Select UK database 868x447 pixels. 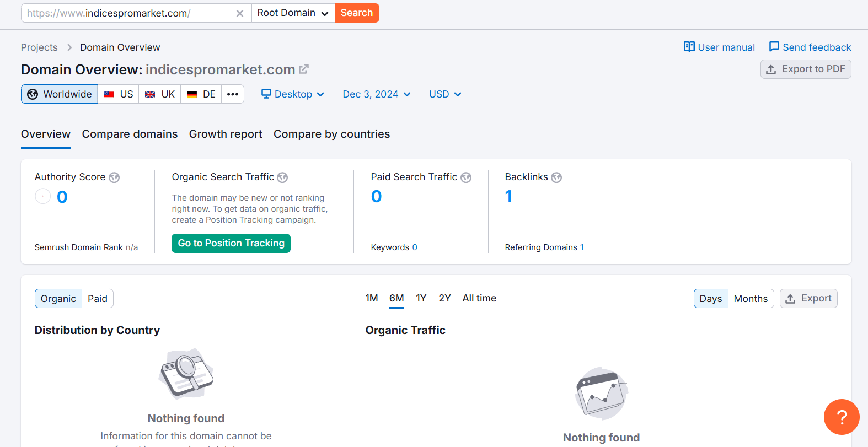(x=160, y=94)
